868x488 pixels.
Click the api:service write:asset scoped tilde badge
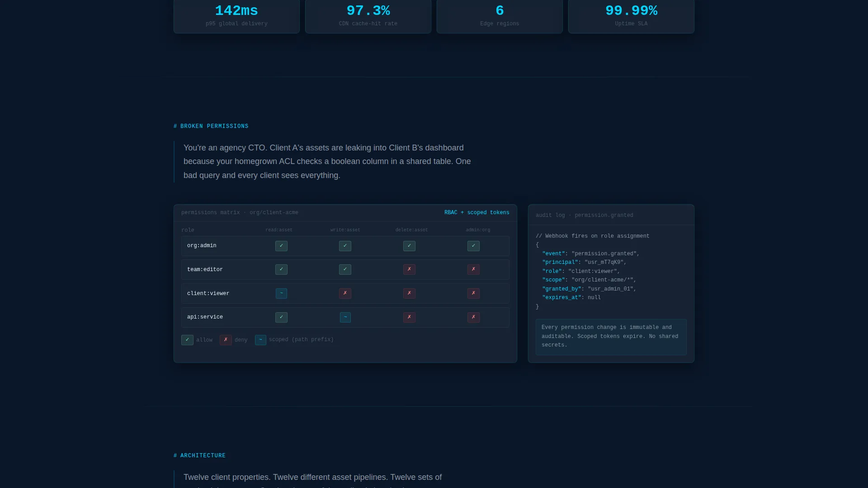point(345,317)
